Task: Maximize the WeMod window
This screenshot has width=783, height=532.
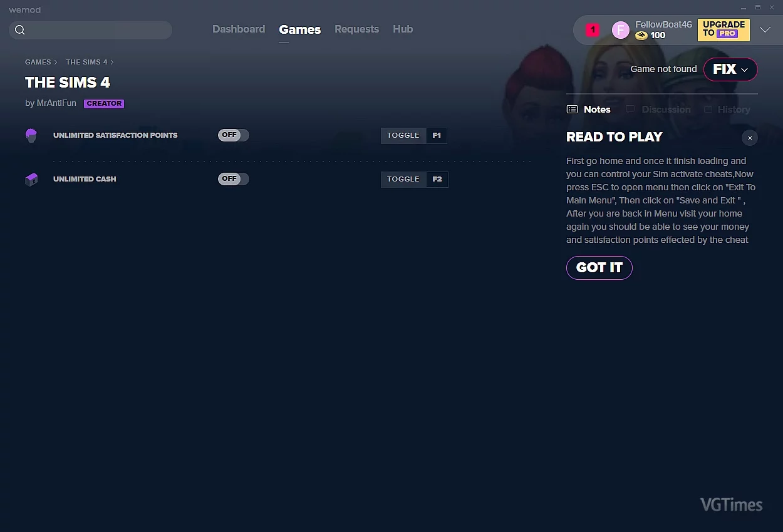Action: 757,8
